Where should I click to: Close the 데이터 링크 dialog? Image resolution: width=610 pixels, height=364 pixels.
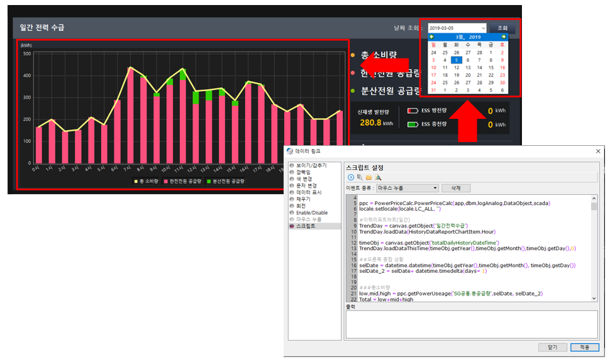tap(598, 152)
